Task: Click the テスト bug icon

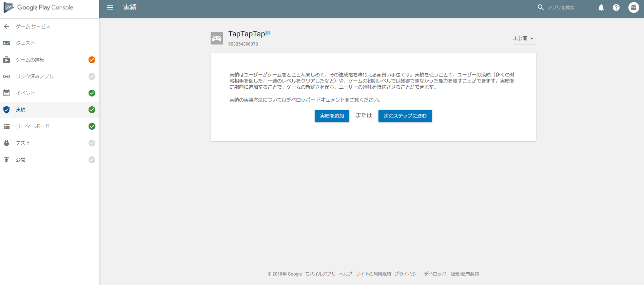Action: (x=6, y=143)
